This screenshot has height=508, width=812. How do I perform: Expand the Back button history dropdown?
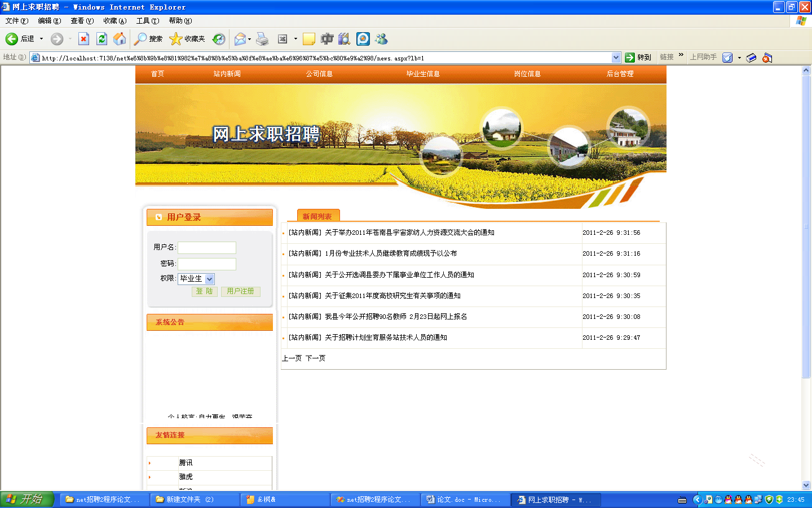pyautogui.click(x=41, y=38)
